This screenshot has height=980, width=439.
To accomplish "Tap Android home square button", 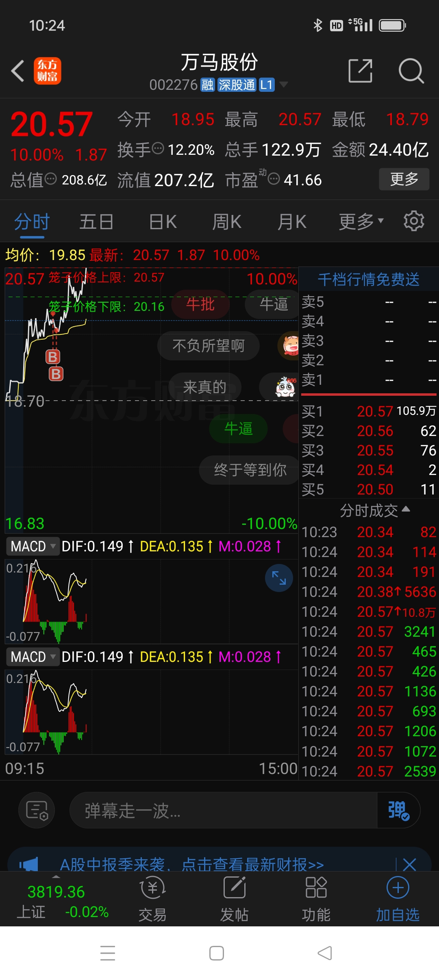I will pos(217,953).
